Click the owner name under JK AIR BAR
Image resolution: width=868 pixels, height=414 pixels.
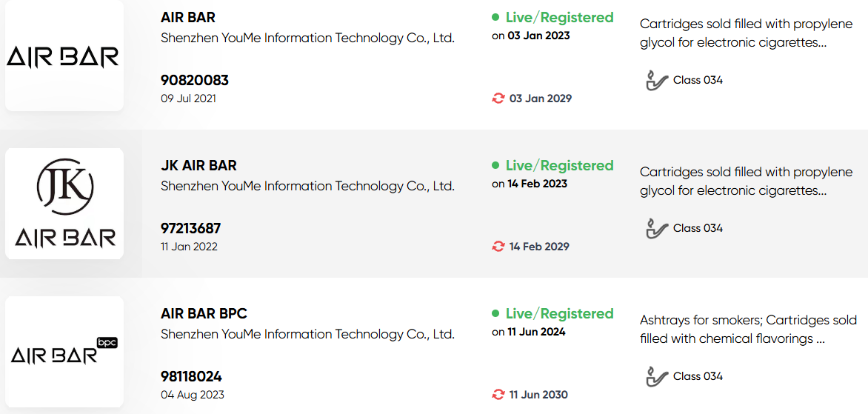tap(308, 187)
